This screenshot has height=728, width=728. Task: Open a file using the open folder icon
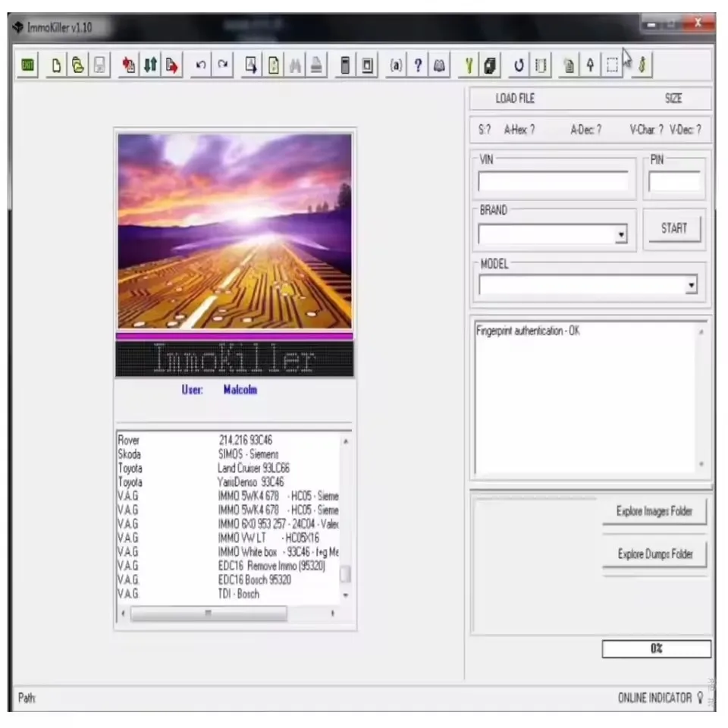coord(78,65)
